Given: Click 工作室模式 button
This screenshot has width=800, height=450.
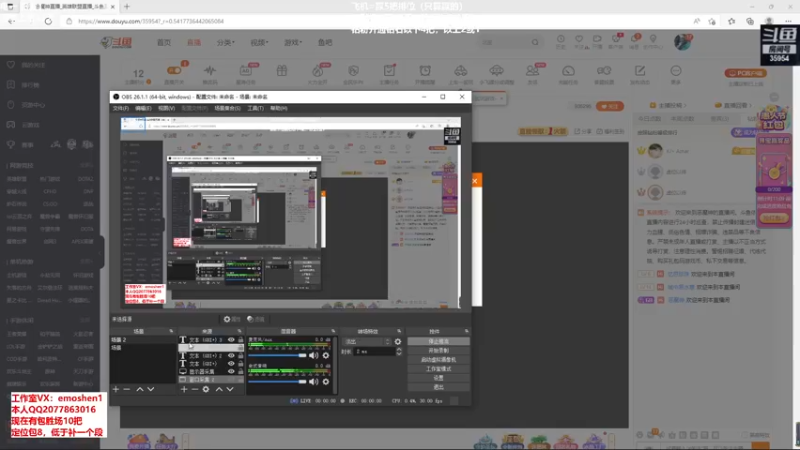Looking at the screenshot, I should (439, 369).
